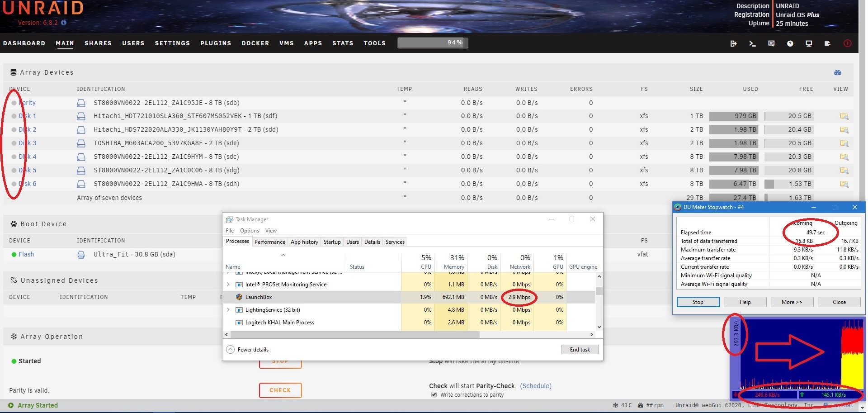Click the Logout icon in Unraid header
This screenshot has width=868, height=413.
pyautogui.click(x=733, y=43)
